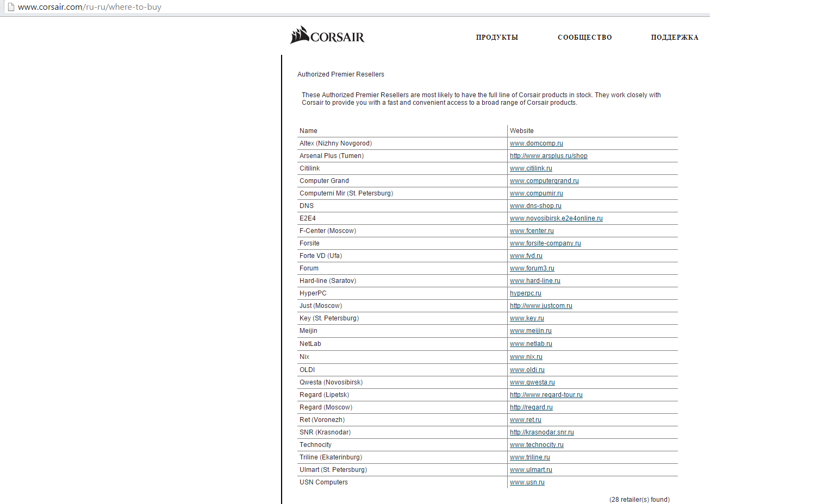Visit the arsplus.ru/shop website link
The width and height of the screenshot is (835, 504).
coord(549,156)
